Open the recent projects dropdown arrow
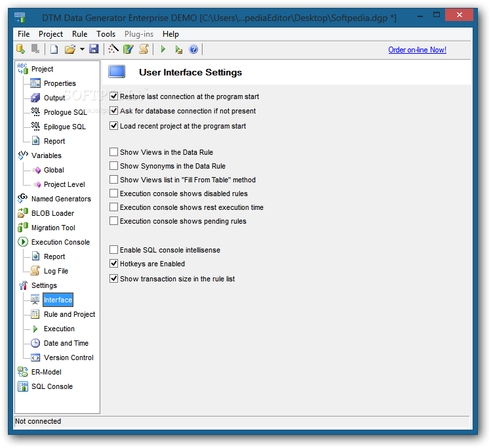The width and height of the screenshot is (491, 448). click(82, 49)
